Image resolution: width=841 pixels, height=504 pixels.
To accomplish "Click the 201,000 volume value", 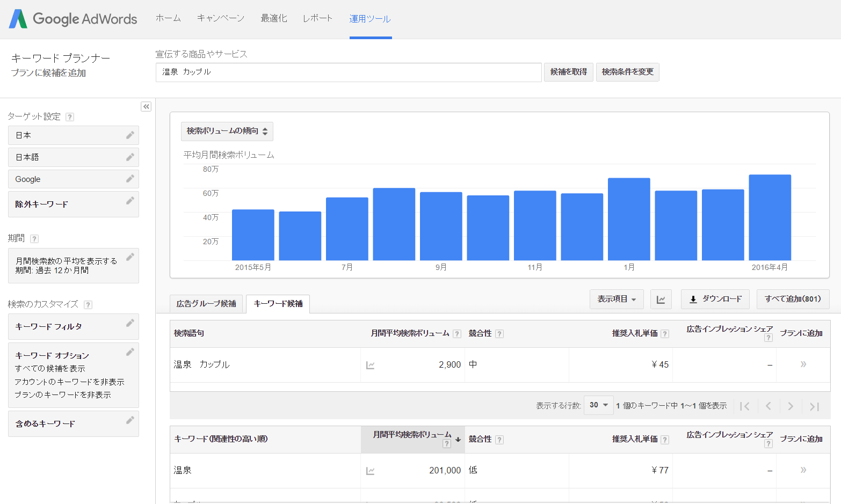I will tap(445, 471).
